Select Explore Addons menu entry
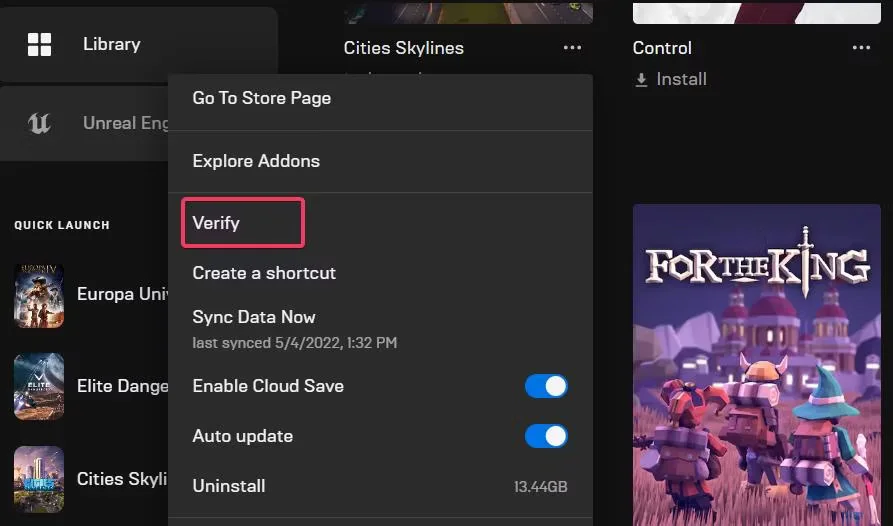 [256, 161]
